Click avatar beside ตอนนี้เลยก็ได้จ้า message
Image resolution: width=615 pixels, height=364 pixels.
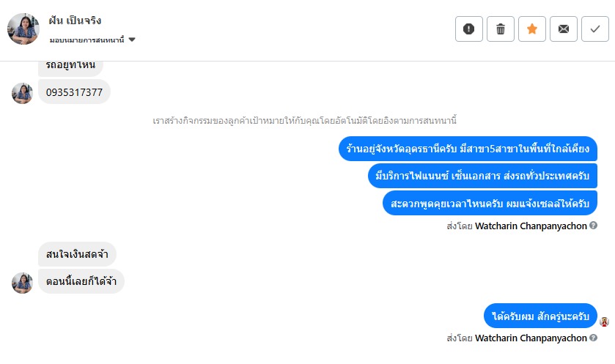click(22, 283)
